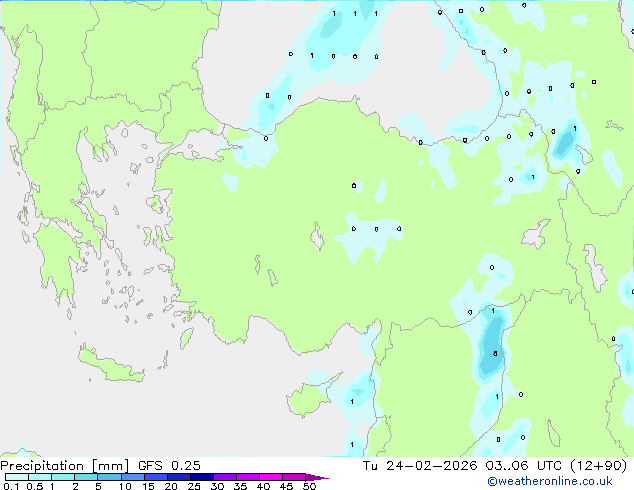Click the '40' legend scale label
The width and height of the screenshot is (634, 490).
[x=263, y=486]
